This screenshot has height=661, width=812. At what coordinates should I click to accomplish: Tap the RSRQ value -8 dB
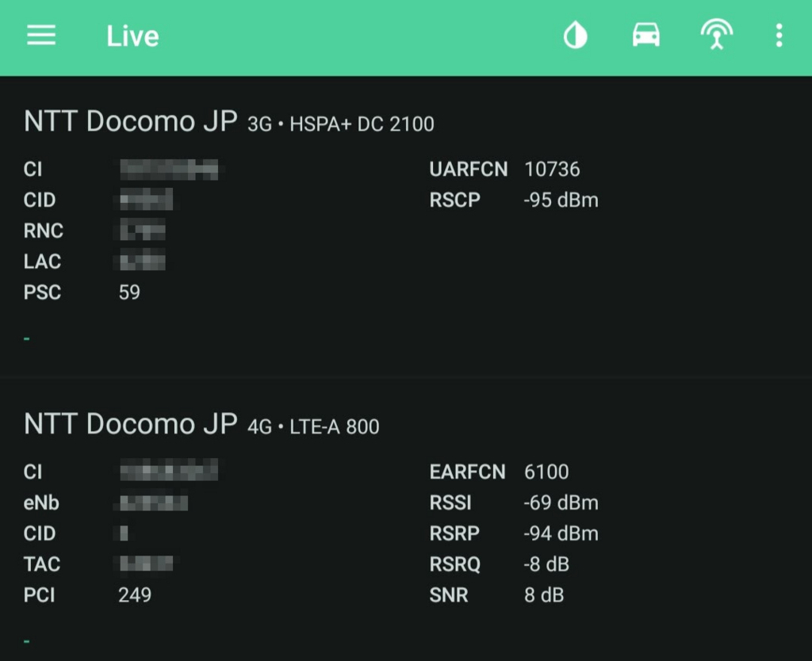click(x=546, y=564)
